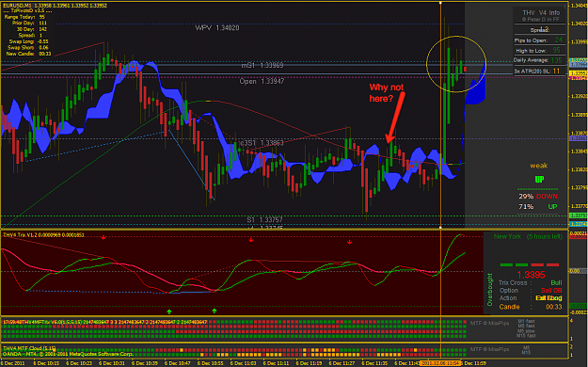Click the 'Action : Exit Bbog' row
The height and width of the screenshot is (367, 588).
(x=531, y=298)
